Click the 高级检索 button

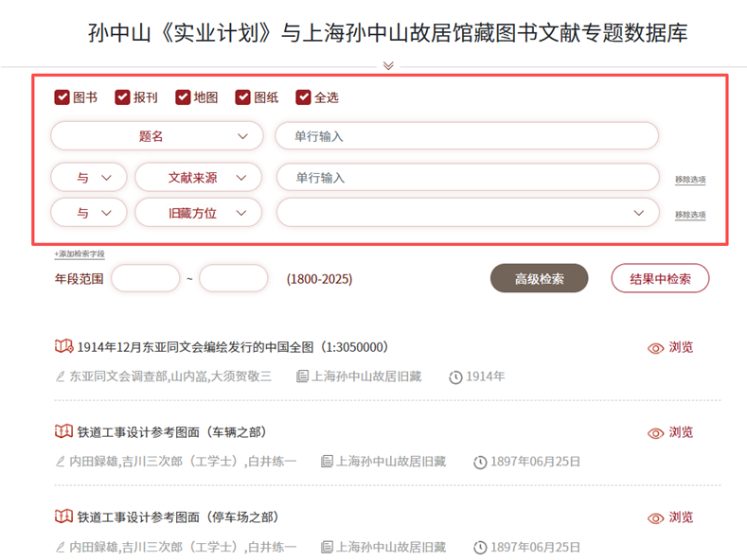540,278
